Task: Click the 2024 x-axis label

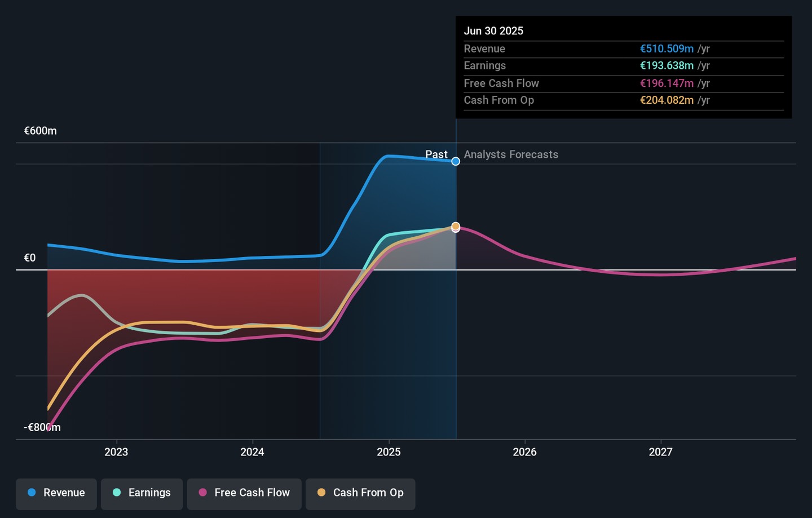Action: (x=252, y=452)
